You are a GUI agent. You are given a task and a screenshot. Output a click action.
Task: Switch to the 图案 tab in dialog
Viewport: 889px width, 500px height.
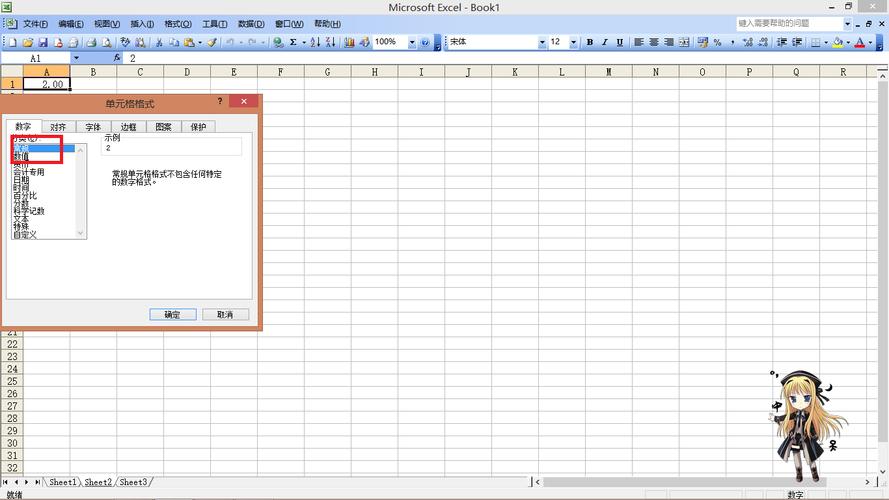click(163, 127)
